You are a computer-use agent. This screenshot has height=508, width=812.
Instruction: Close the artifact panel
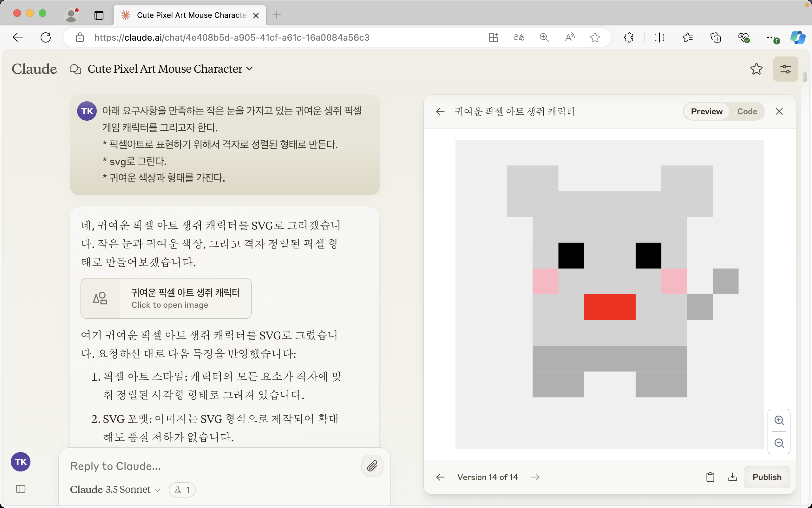[779, 111]
